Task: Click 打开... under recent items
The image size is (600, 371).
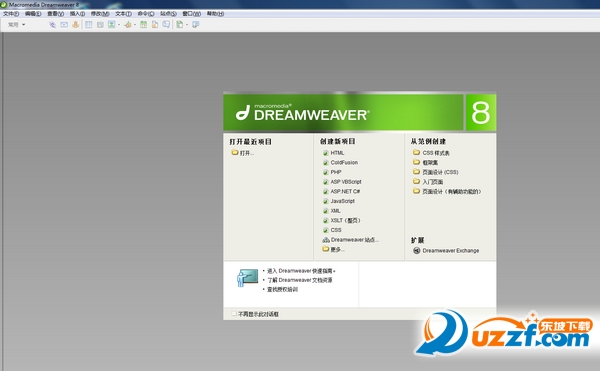Action: pos(243,153)
